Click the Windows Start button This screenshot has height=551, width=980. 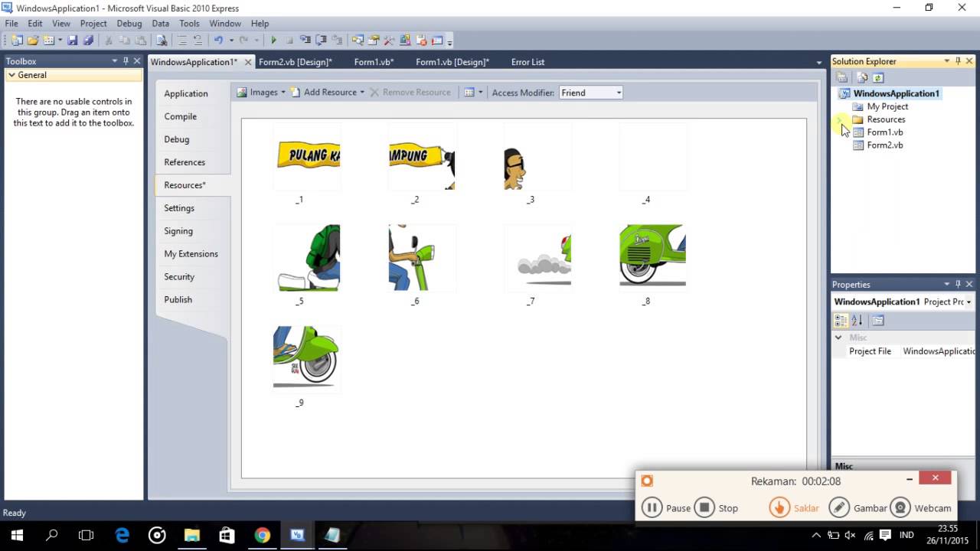pos(17,536)
